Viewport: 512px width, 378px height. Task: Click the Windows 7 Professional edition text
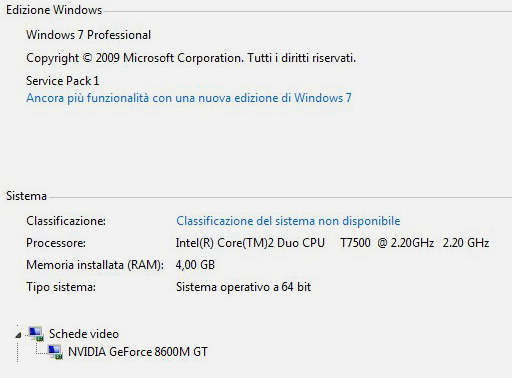88,35
